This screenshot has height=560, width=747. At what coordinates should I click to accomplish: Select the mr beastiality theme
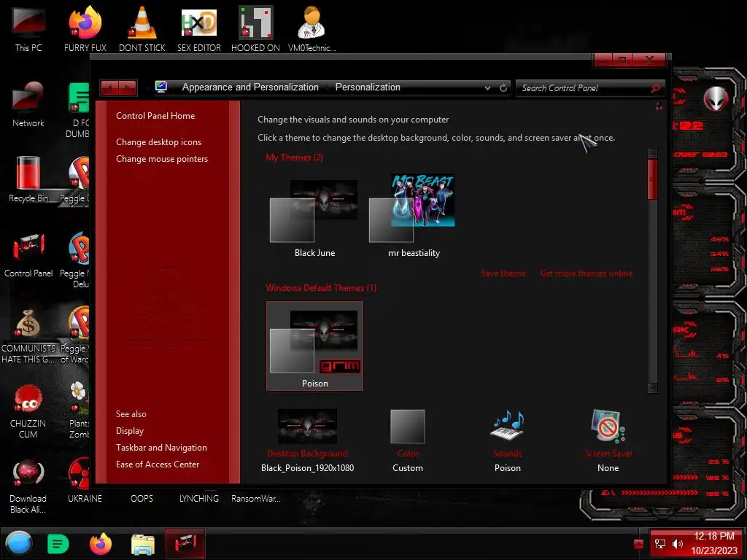414,216
